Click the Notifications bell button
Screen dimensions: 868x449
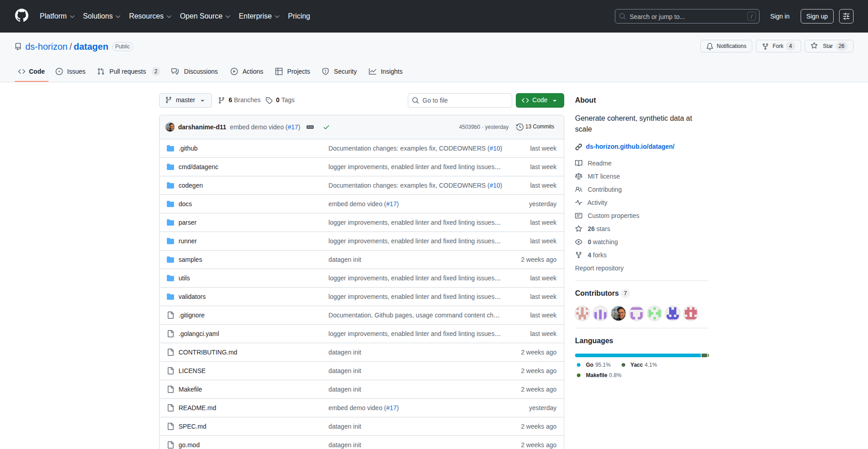click(x=726, y=46)
